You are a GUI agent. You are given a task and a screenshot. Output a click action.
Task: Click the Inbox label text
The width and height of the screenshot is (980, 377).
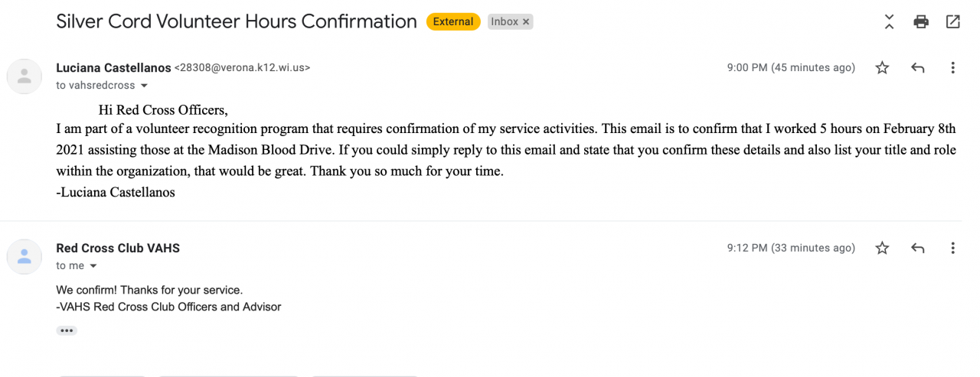(505, 22)
